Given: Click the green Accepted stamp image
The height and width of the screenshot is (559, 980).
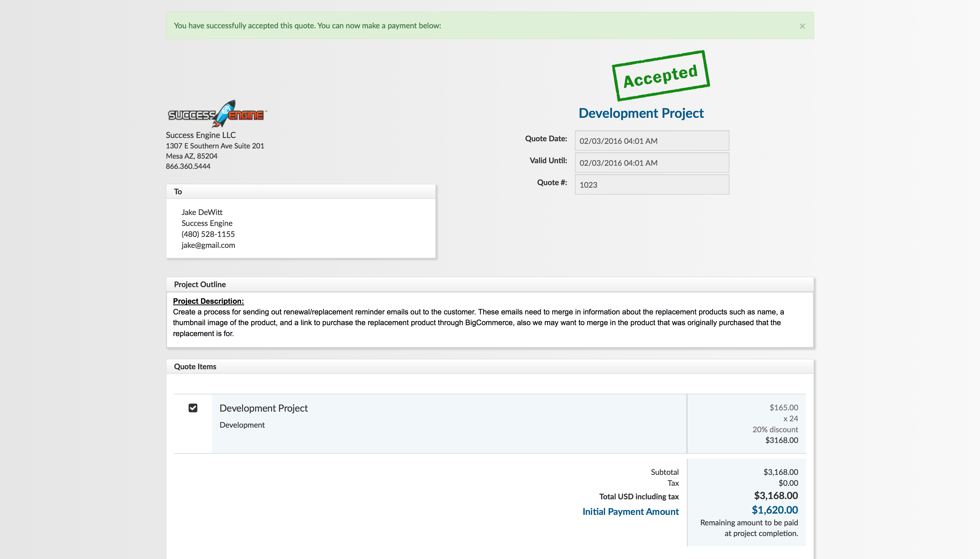Looking at the screenshot, I should pyautogui.click(x=660, y=76).
